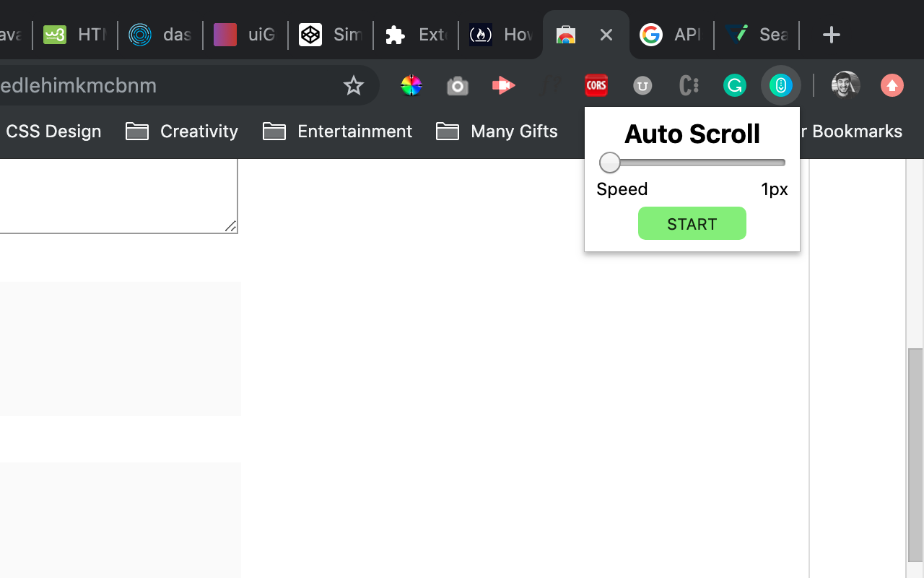Close the active Chrome Web Store tab
The width and height of the screenshot is (924, 578).
606,35
